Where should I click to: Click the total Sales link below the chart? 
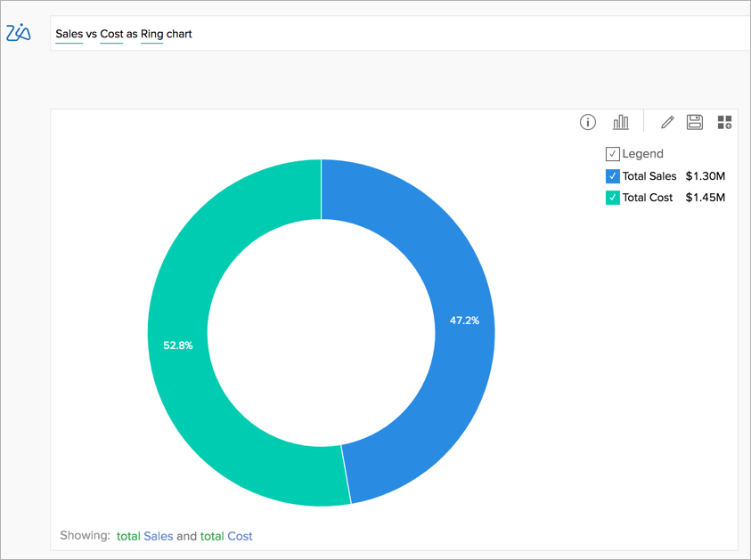143,536
